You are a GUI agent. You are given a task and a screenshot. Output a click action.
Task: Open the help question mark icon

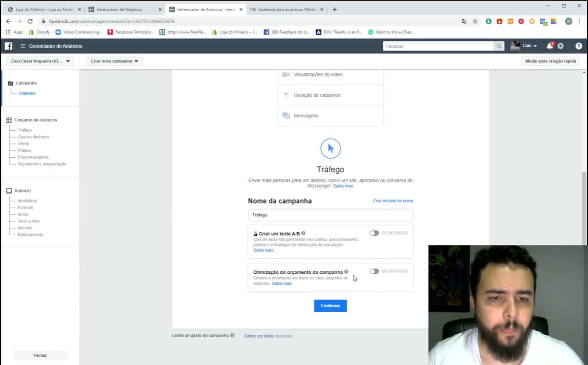579,46
